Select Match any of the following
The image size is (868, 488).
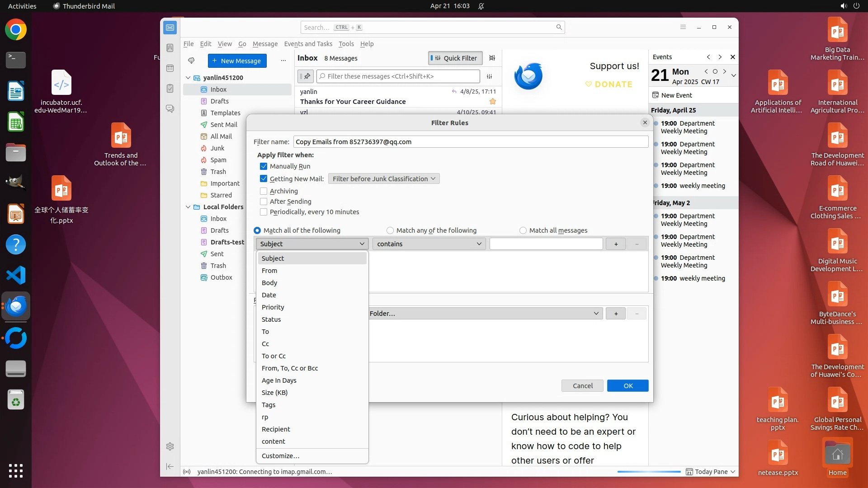pyautogui.click(x=390, y=230)
